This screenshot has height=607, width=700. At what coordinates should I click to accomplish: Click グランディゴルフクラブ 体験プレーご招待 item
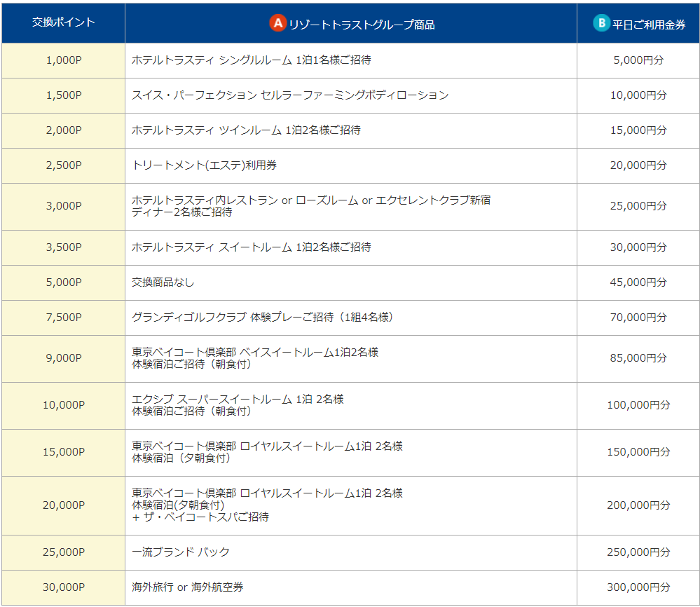coord(263,317)
